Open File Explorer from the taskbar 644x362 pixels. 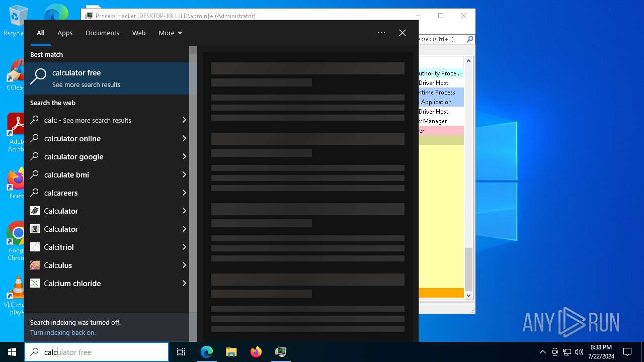[x=231, y=352]
